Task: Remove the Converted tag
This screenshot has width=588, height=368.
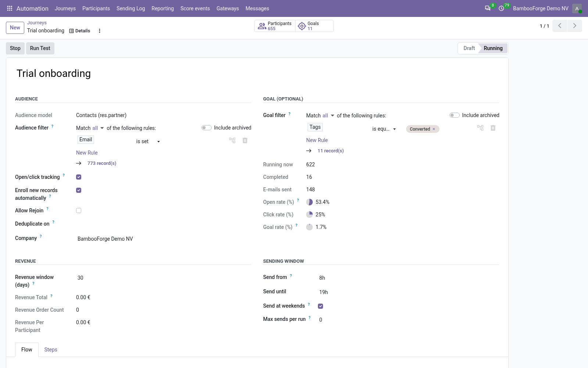Action: click(x=434, y=129)
